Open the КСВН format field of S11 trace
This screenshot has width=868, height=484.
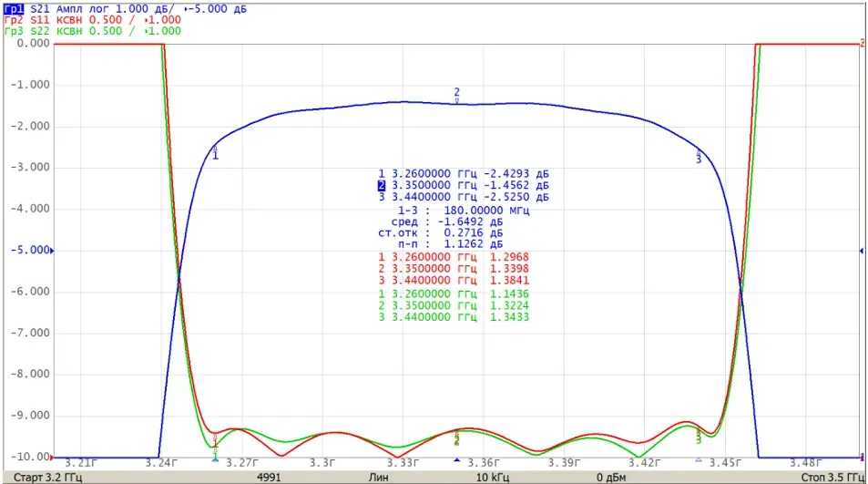71,20
